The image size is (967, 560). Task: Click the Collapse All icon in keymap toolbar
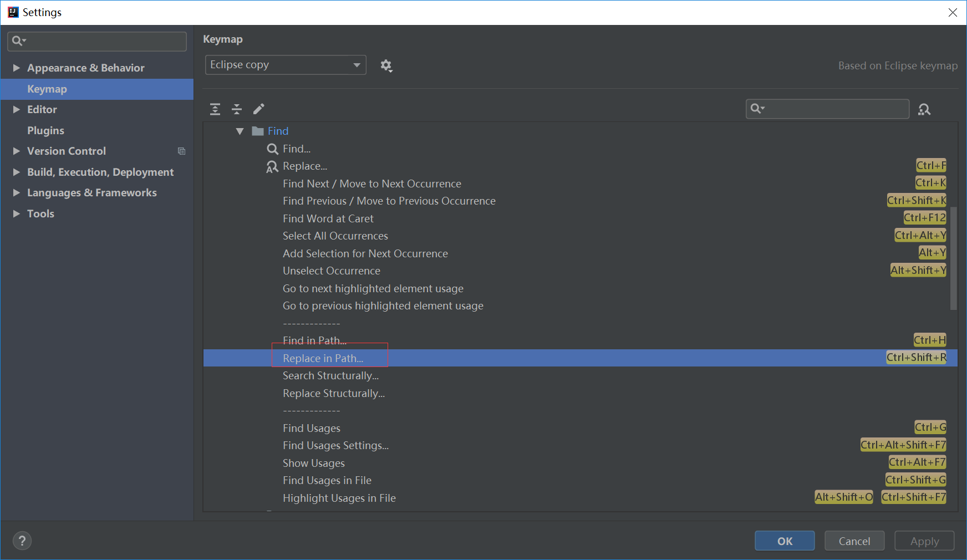237,109
